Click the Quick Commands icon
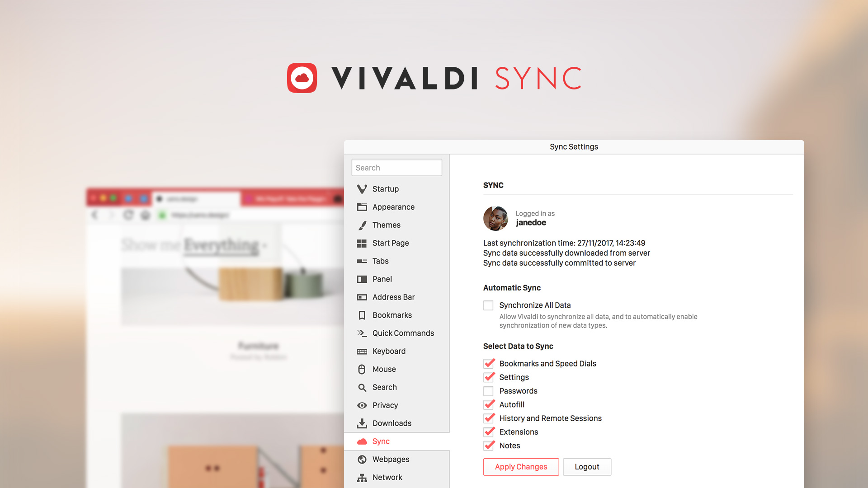This screenshot has height=488, width=868. pyautogui.click(x=363, y=333)
